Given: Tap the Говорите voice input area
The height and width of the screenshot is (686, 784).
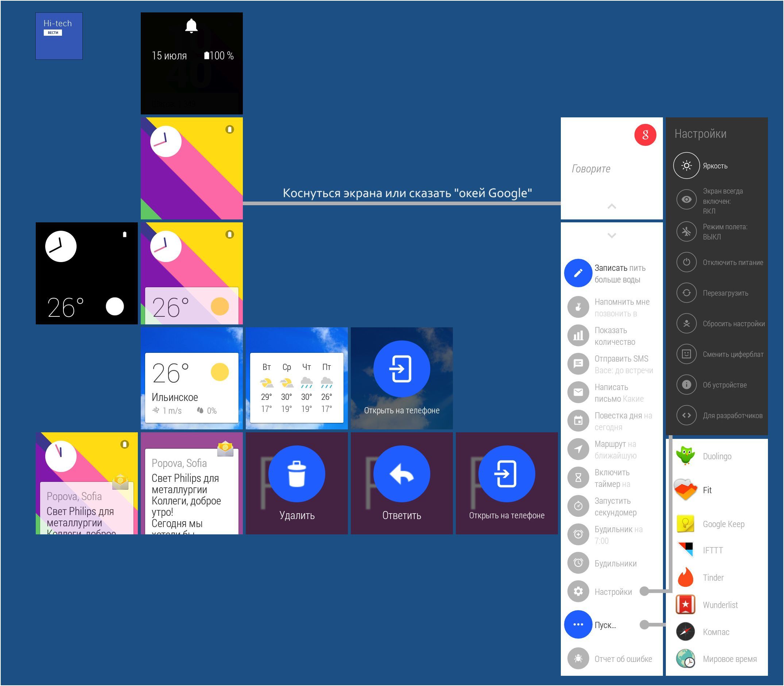Looking at the screenshot, I should 592,168.
